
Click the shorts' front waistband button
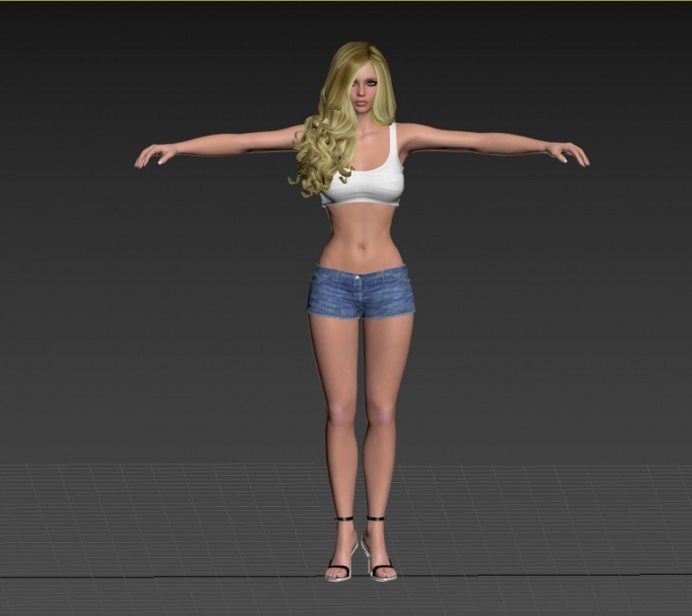[x=357, y=279]
